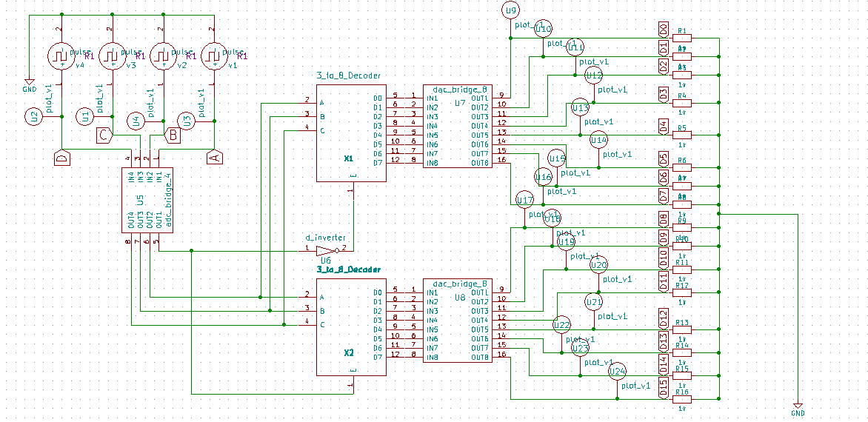The image size is (868, 422).
Task: Select the v4 pulse voltage source
Action: (x=61, y=56)
